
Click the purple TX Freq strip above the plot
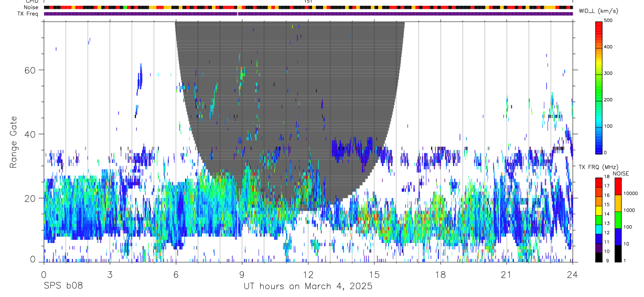(308, 14)
